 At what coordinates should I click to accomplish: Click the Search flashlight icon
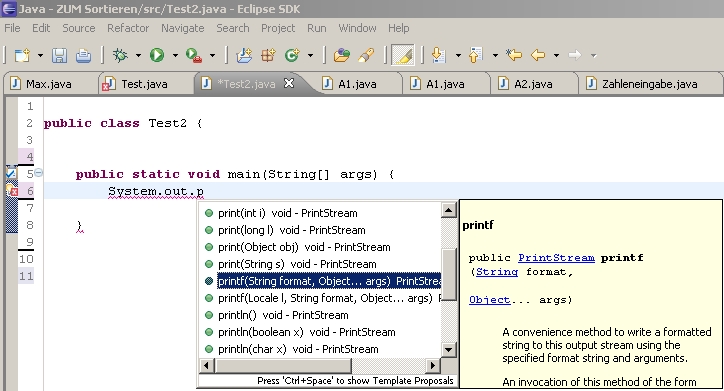tap(366, 55)
